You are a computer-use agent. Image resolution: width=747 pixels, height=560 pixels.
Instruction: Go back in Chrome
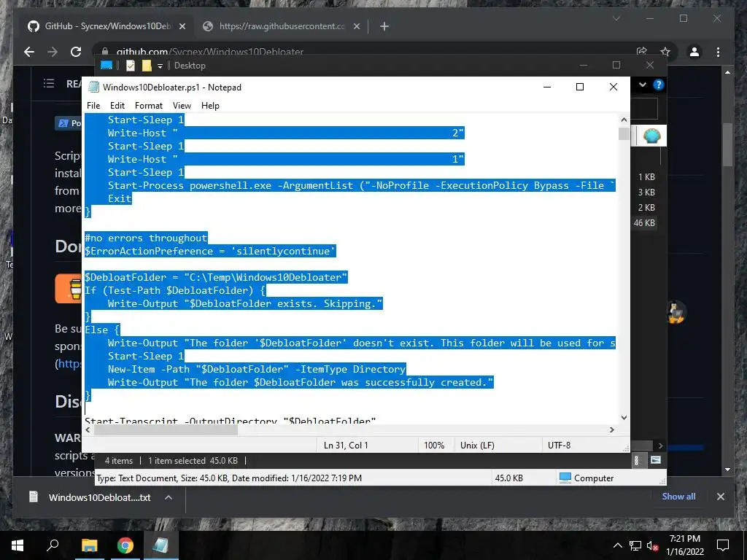coord(29,52)
